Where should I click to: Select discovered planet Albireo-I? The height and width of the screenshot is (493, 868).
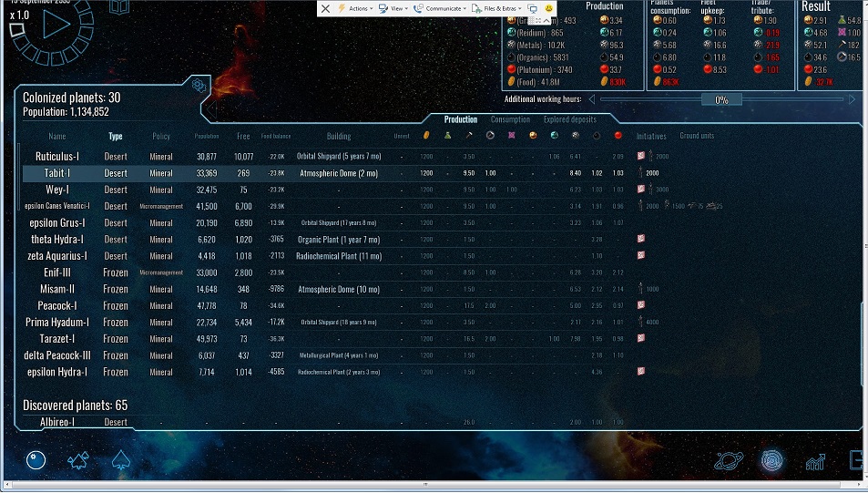click(57, 422)
